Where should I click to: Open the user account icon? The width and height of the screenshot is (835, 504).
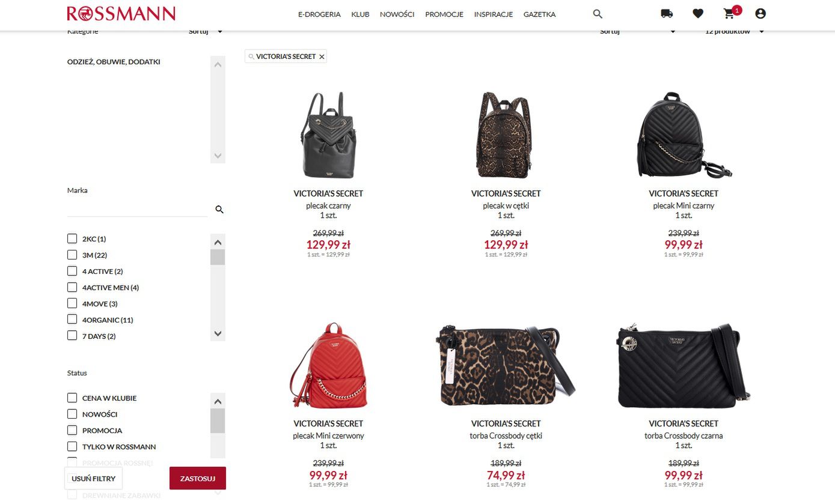[x=760, y=14]
